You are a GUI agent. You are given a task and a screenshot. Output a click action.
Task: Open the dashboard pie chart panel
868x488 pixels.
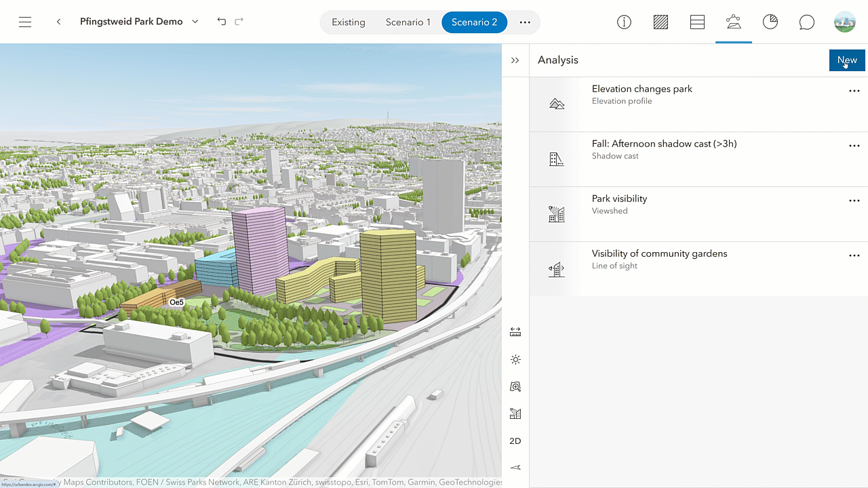pyautogui.click(x=770, y=22)
